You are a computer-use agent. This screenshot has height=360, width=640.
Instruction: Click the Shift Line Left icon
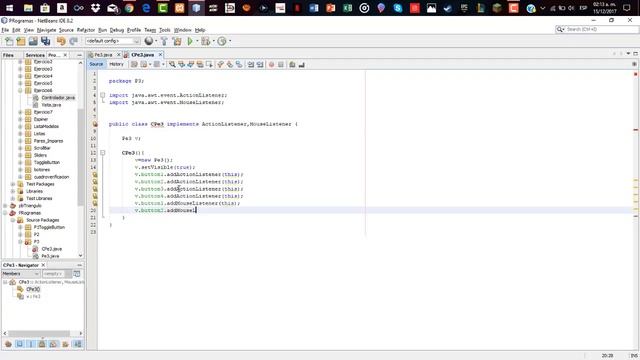click(x=251, y=64)
